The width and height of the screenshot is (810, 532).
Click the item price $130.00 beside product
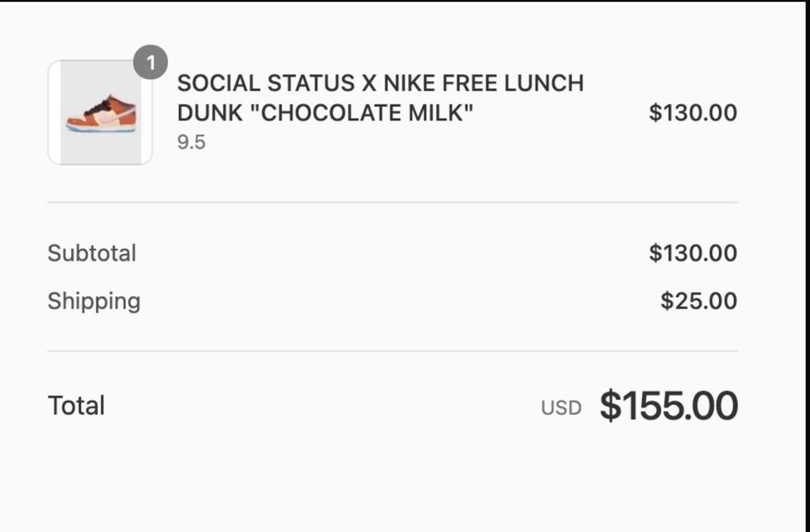pyautogui.click(x=693, y=113)
